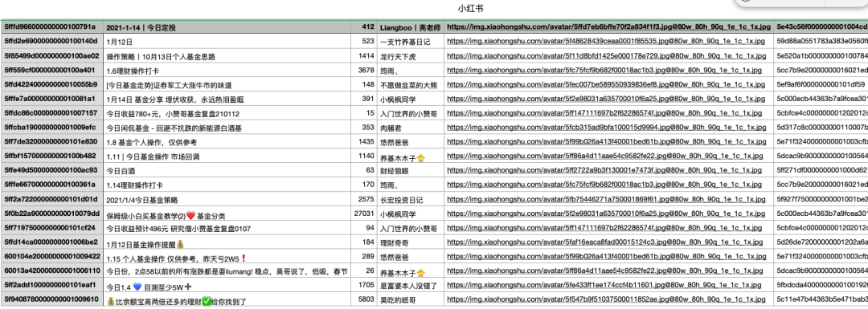Select count cell 3678
Screen dimensions: 868x309
click(364, 70)
